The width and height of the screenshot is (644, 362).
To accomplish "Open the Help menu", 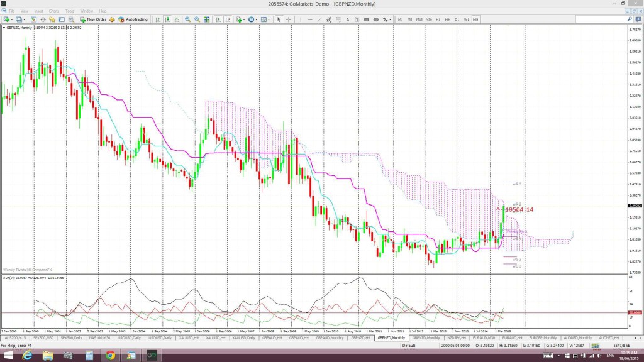I will pyautogui.click(x=103, y=11).
